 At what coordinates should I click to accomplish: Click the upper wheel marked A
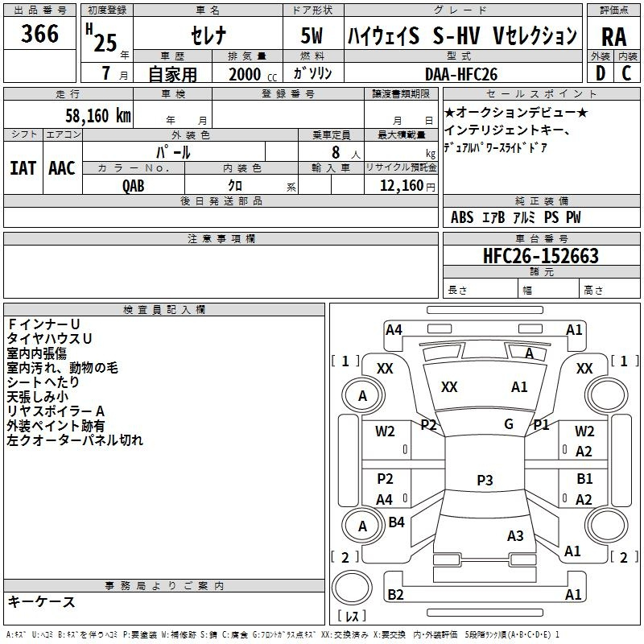(363, 395)
